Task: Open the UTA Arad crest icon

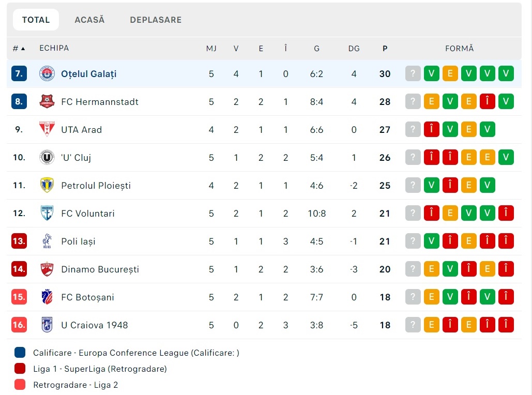Action: [x=47, y=130]
